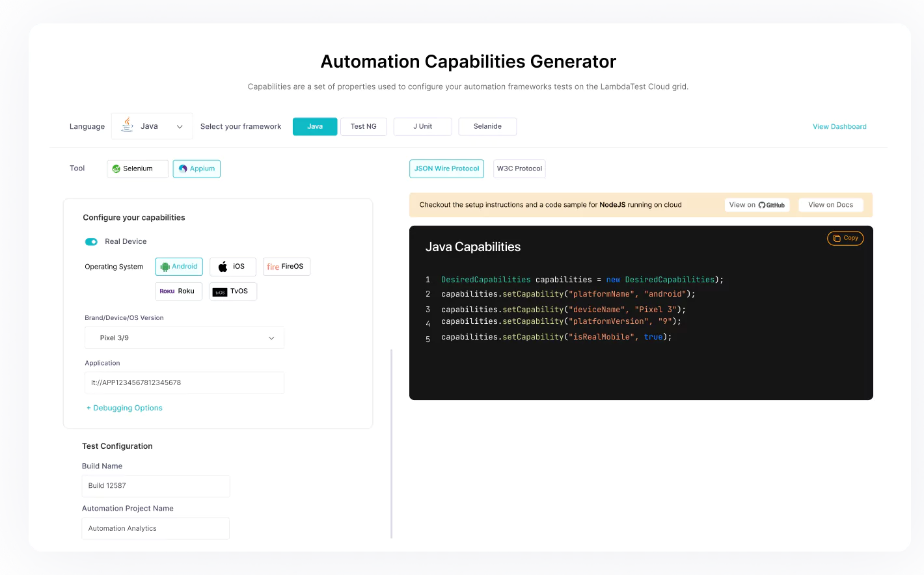
Task: Open the View Dashboard link
Action: [839, 126]
